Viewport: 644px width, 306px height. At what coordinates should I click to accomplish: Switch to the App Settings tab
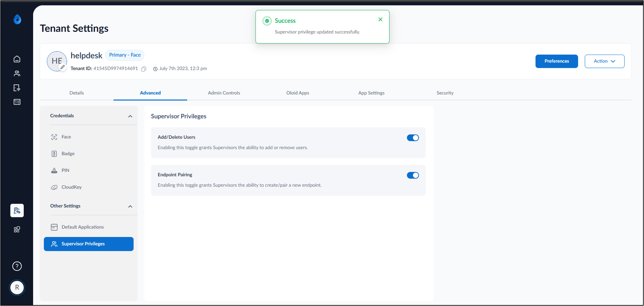[x=371, y=93]
